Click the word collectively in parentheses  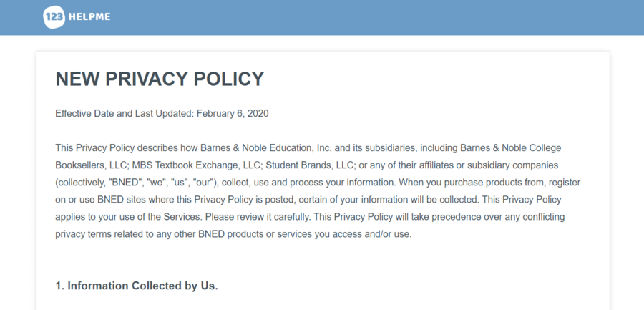click(82, 182)
